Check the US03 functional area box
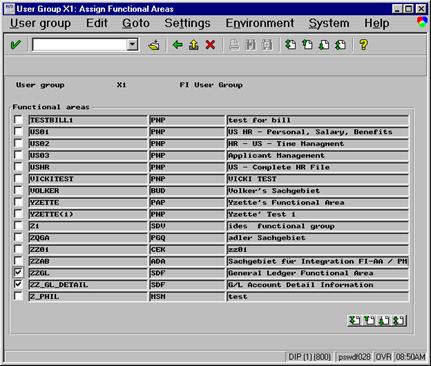 pyautogui.click(x=18, y=155)
